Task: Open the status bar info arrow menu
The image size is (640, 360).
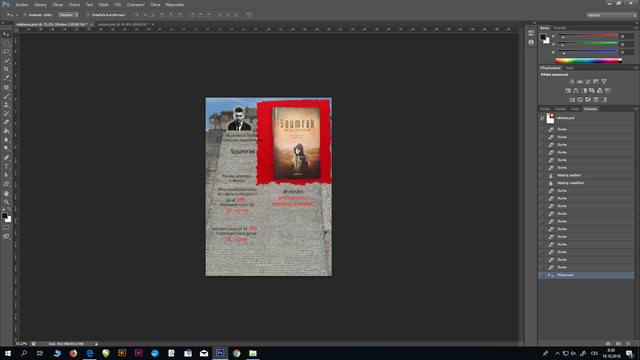Action: click(x=96, y=344)
